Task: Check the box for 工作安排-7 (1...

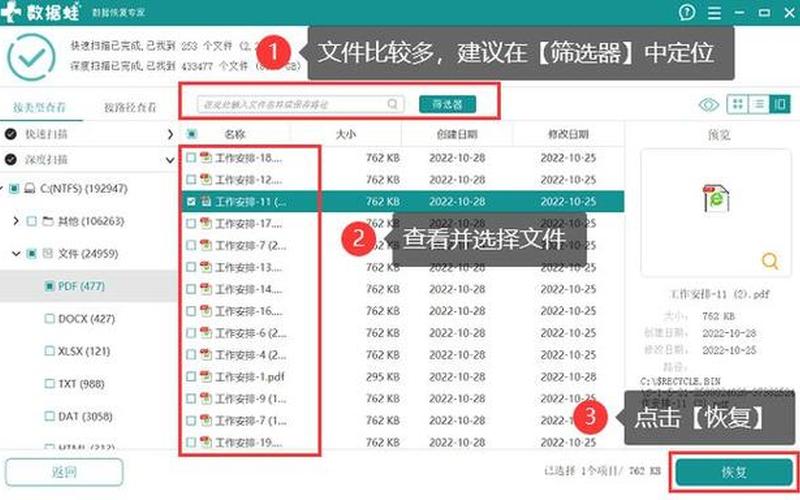Action: point(191,421)
